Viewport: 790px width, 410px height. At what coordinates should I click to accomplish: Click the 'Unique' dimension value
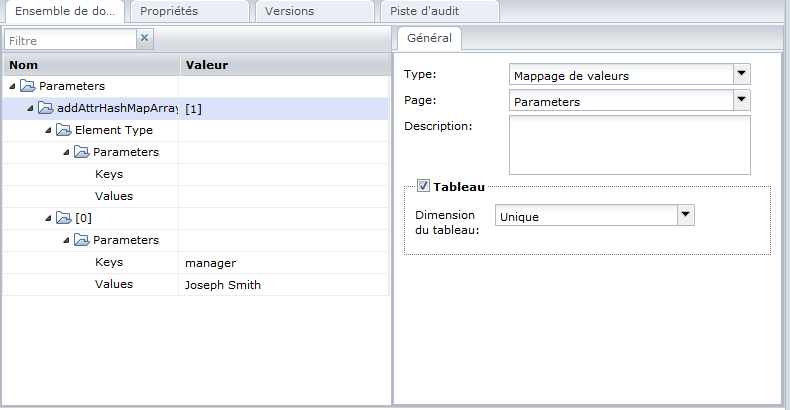point(519,217)
